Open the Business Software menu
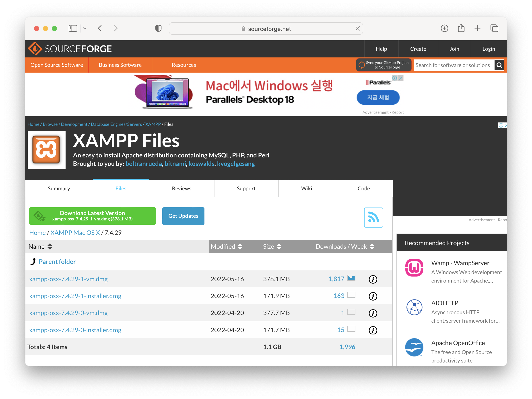Viewport: 532px width, 399px height. pos(120,65)
